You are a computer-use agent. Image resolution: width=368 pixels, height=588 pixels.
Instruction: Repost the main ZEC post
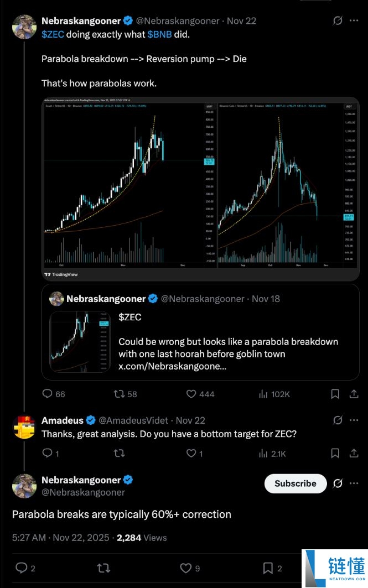(x=119, y=394)
